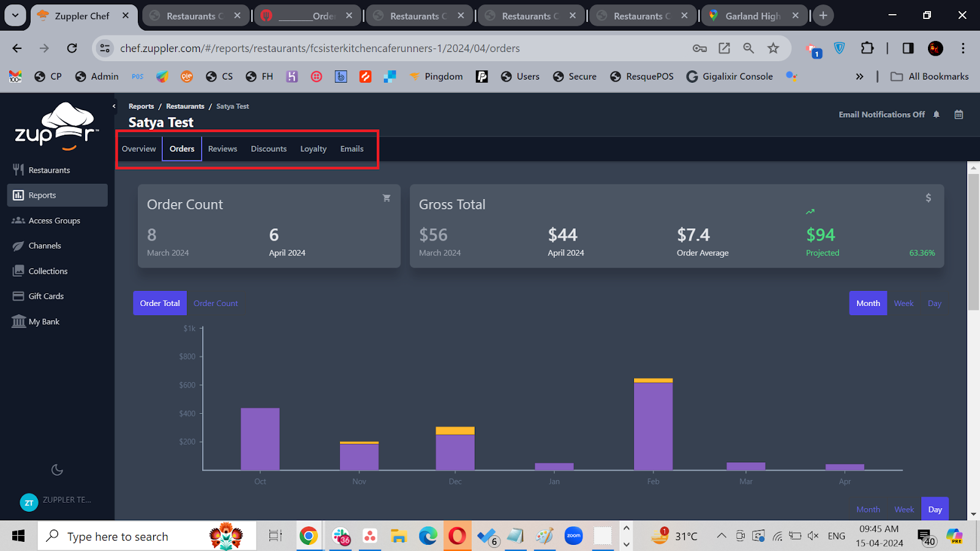The height and width of the screenshot is (551, 980).
Task: Open the Windows Start menu
Action: point(18,536)
